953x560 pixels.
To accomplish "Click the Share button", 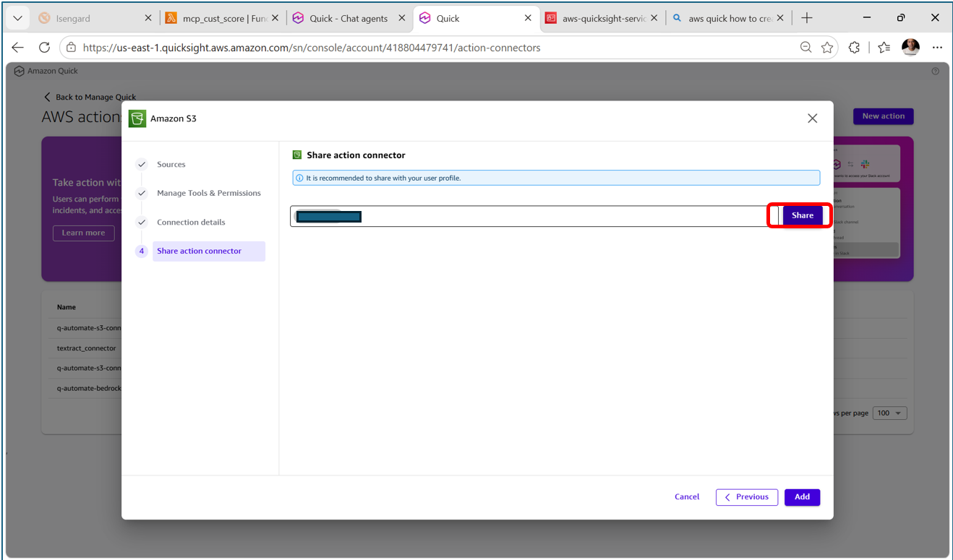I will point(803,215).
